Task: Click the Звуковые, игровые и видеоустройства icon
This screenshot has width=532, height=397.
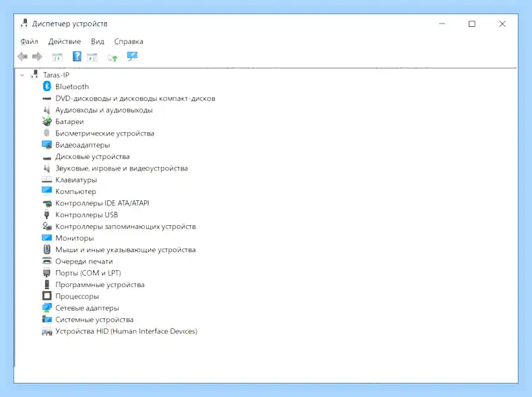Action: click(x=47, y=168)
